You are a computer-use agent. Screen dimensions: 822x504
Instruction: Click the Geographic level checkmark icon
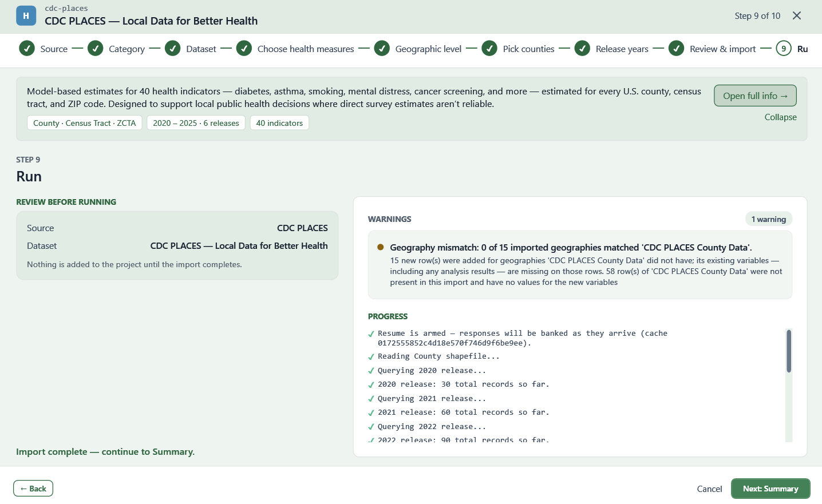click(x=382, y=49)
